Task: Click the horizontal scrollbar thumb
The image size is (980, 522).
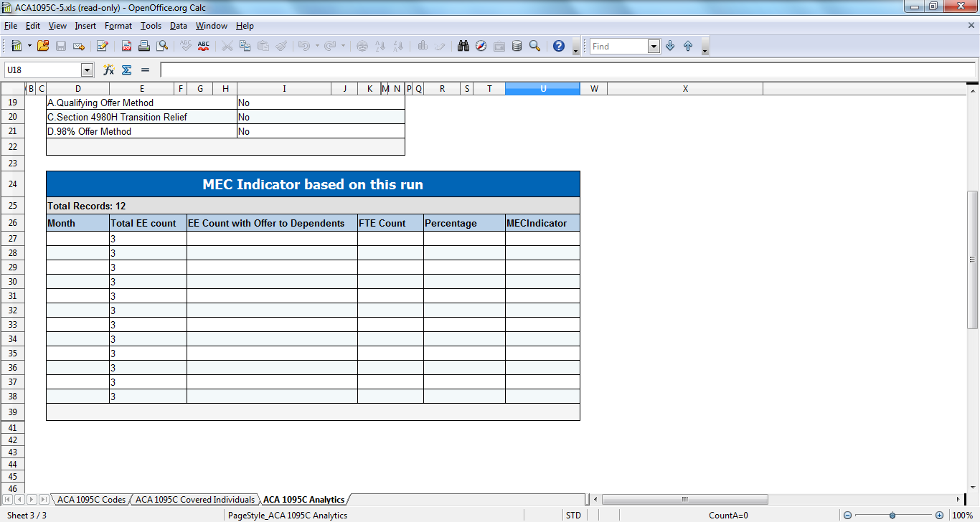Action: (685, 499)
